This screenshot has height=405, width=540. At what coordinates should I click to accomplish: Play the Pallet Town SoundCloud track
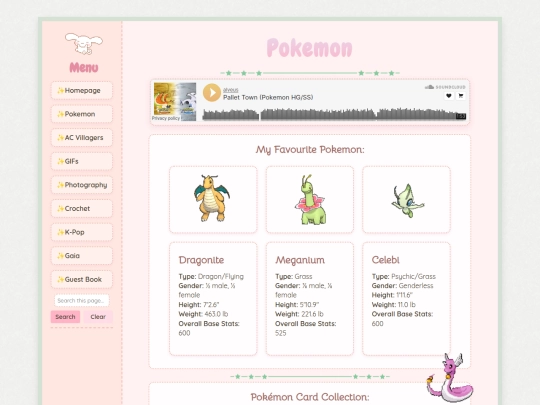coord(211,92)
